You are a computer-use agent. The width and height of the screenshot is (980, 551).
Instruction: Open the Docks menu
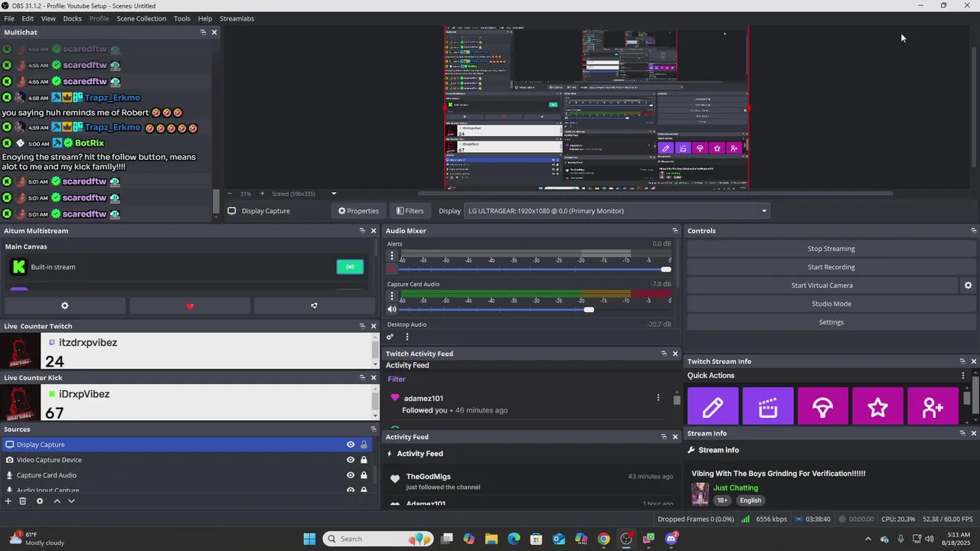pos(72,18)
